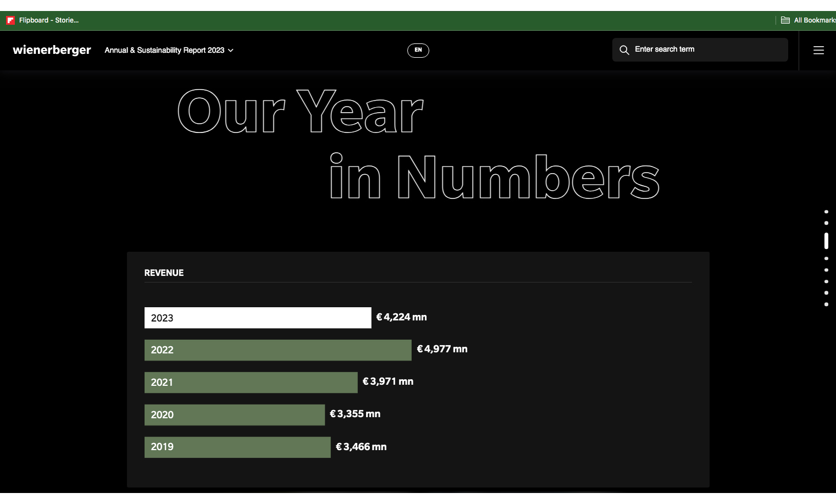Image resolution: width=836 pixels, height=504 pixels.
Task: Jump to the seventh section dot
Action: click(x=826, y=293)
